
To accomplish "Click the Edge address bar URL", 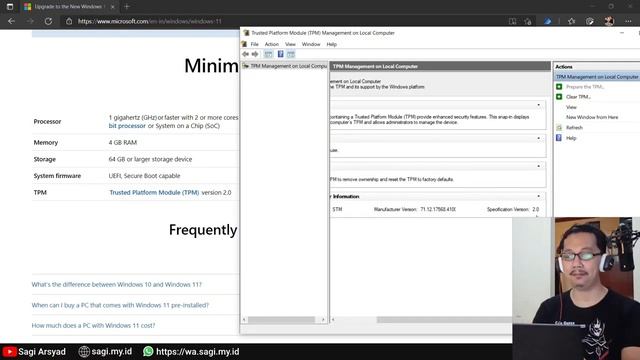I will (x=149, y=21).
